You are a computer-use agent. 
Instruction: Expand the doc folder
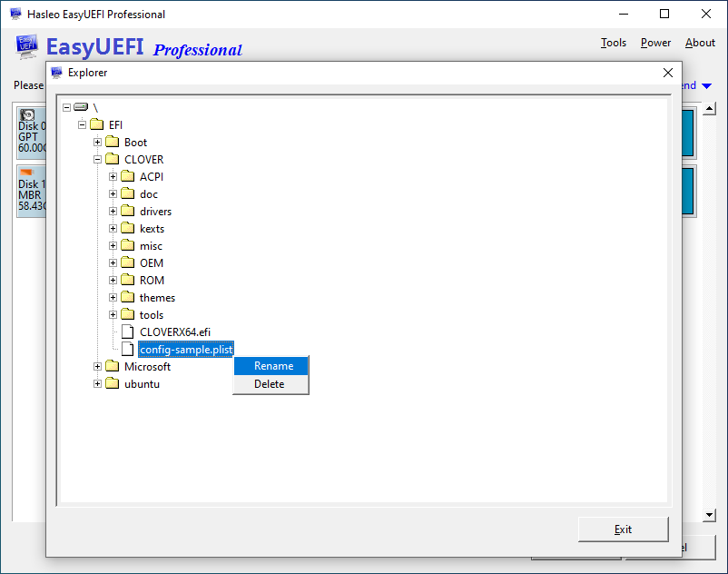pyautogui.click(x=113, y=193)
